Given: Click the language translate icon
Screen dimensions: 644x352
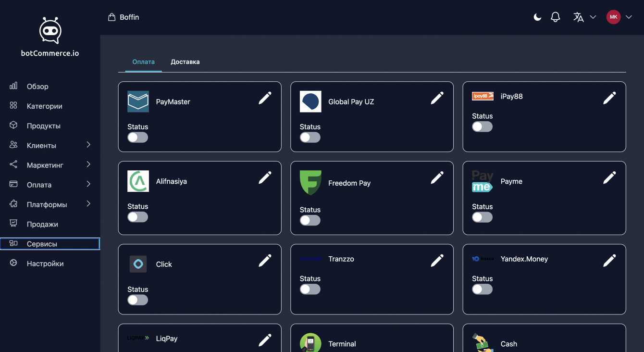Looking at the screenshot, I should [579, 17].
